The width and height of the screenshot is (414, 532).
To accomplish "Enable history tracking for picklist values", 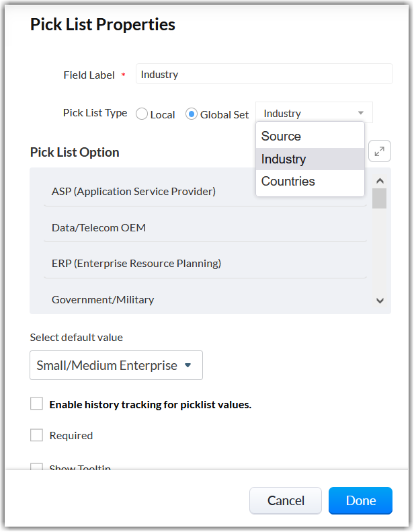I will (36, 404).
